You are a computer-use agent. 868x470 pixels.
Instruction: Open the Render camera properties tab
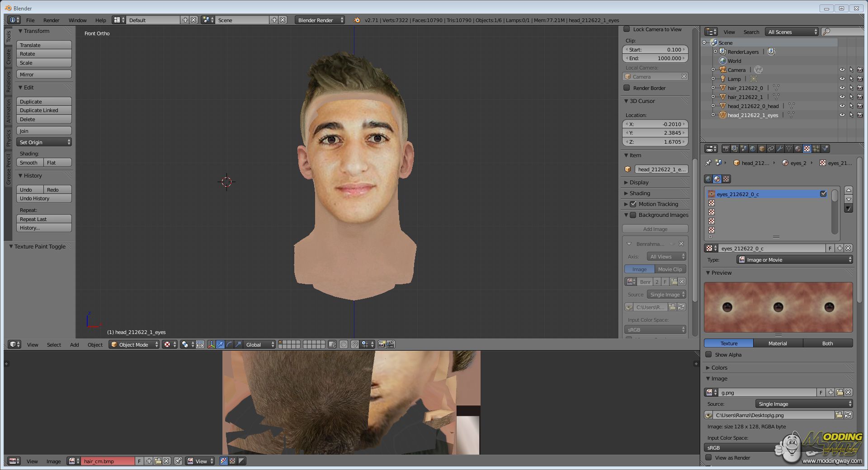click(x=726, y=149)
